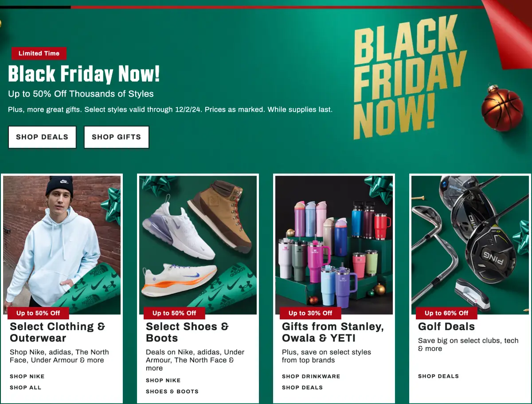Image resolution: width=532 pixels, height=404 pixels.
Task: Click SHOP DEALS under Stanley, Owala & YETI
Action: pos(302,388)
